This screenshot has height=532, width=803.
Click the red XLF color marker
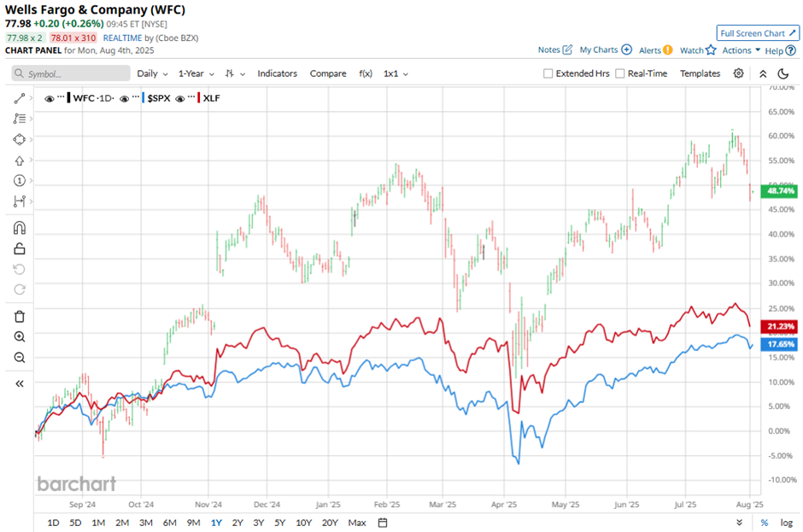[199, 98]
